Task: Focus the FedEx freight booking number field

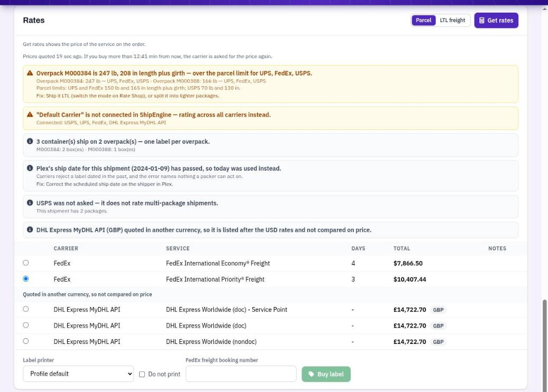Action: (241, 374)
